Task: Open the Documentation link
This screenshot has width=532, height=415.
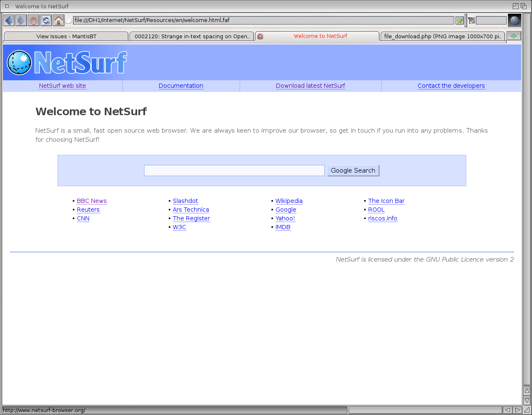Action: tap(181, 86)
